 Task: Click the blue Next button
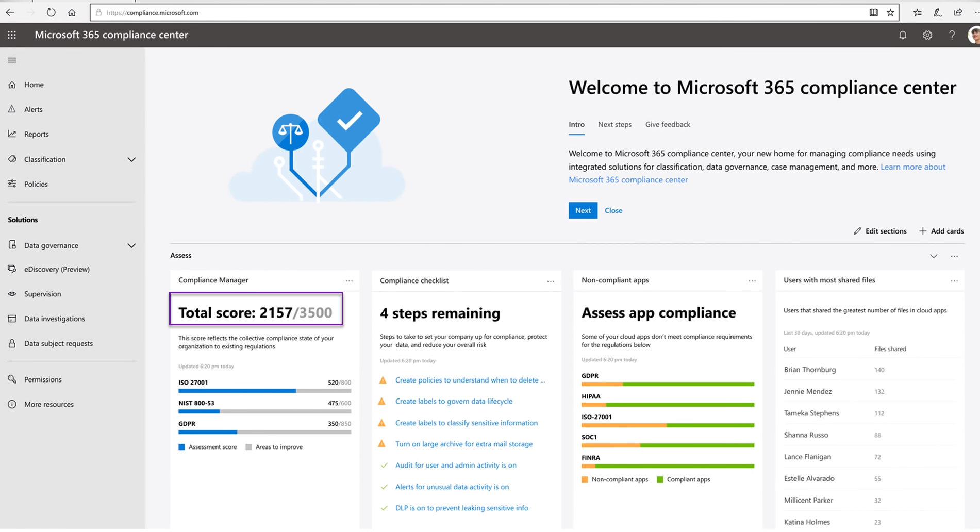point(583,210)
